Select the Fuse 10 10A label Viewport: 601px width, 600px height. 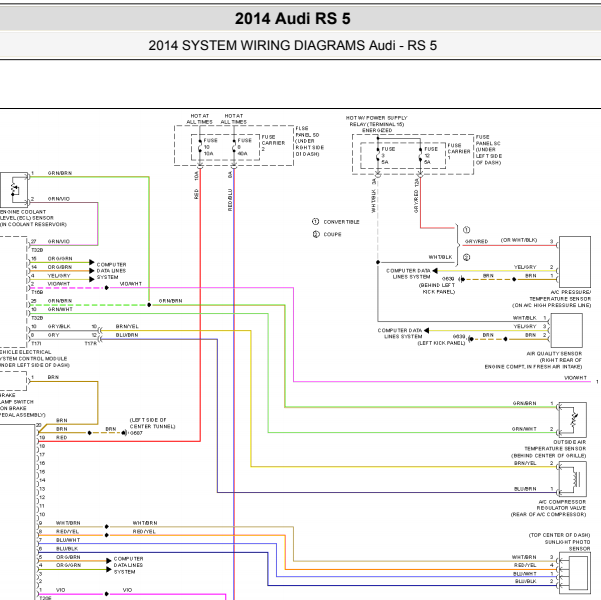[210, 147]
